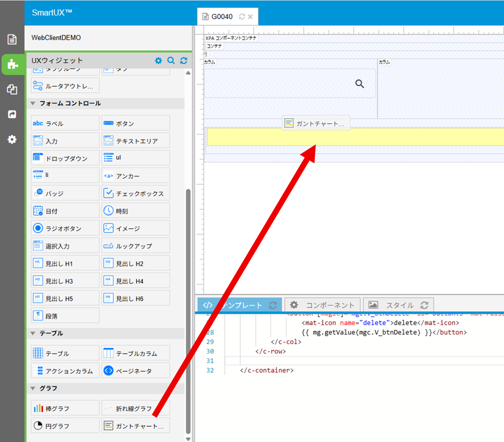Close the G0040 tab
The image size is (504, 442).
click(x=250, y=17)
